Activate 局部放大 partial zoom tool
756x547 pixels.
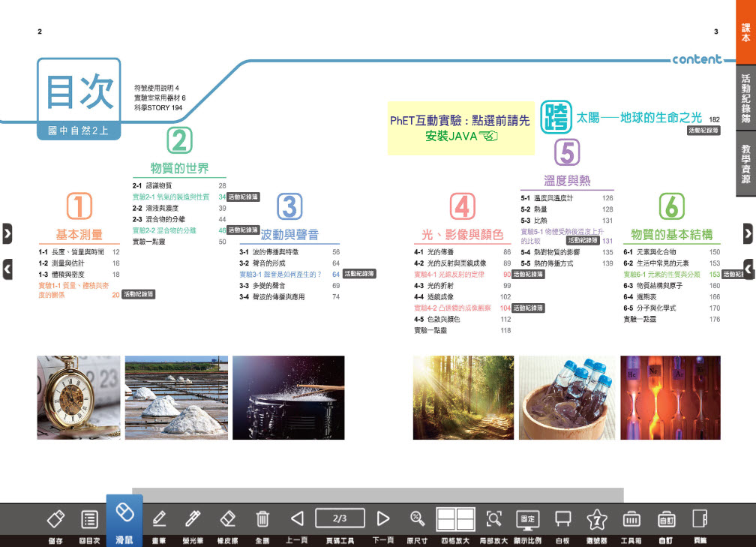point(493,519)
